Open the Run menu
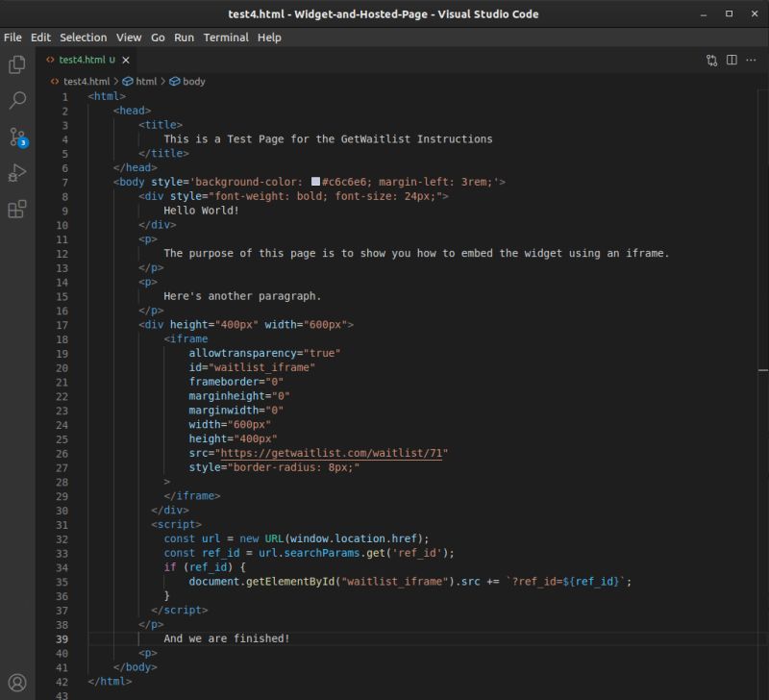769x700 pixels. pyautogui.click(x=184, y=37)
